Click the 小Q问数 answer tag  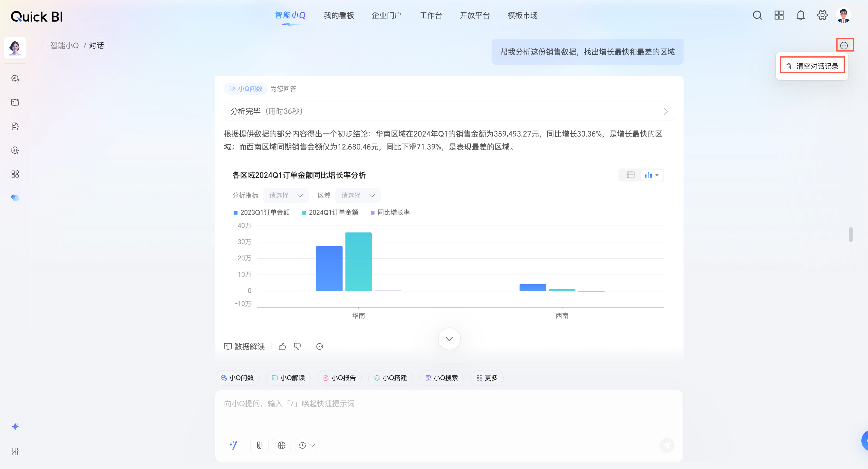click(x=246, y=89)
